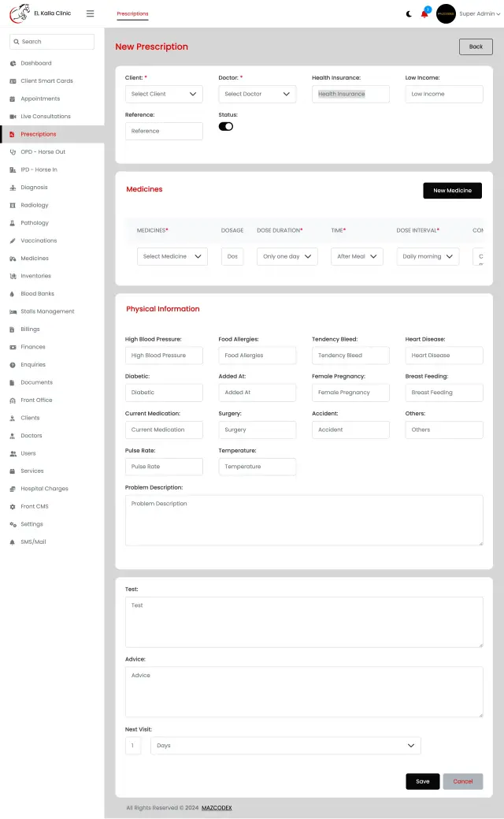The image size is (504, 819).
Task: Click the Dosage input in medicines row
Action: pos(232,256)
